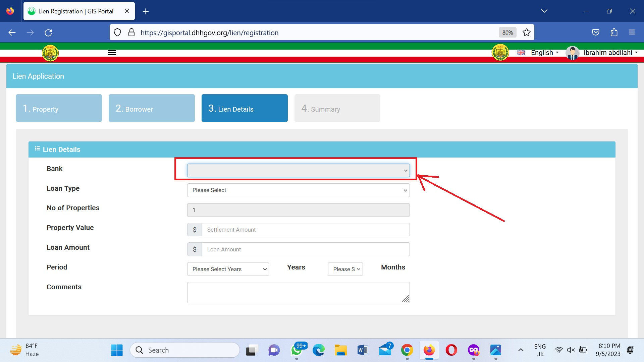Click the Loan Amount input field
This screenshot has width=644, height=362.
click(306, 249)
